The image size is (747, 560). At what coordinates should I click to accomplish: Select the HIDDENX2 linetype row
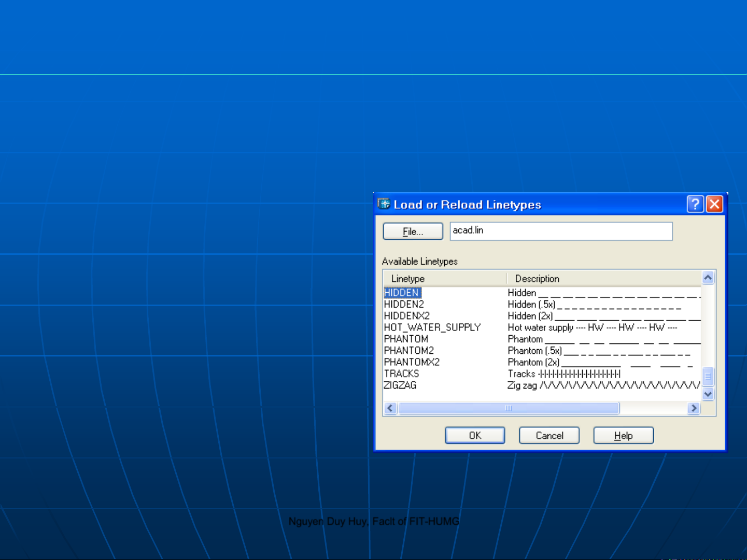coord(406,316)
